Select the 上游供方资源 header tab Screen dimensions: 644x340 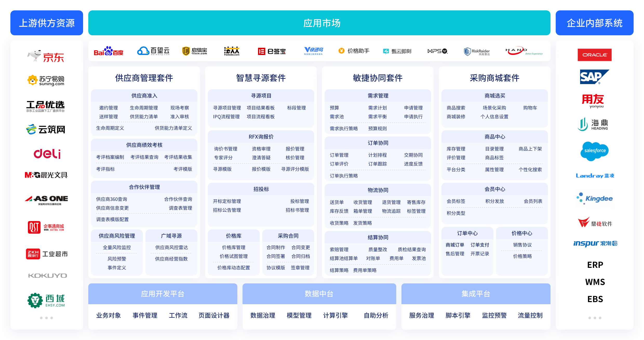(47, 23)
